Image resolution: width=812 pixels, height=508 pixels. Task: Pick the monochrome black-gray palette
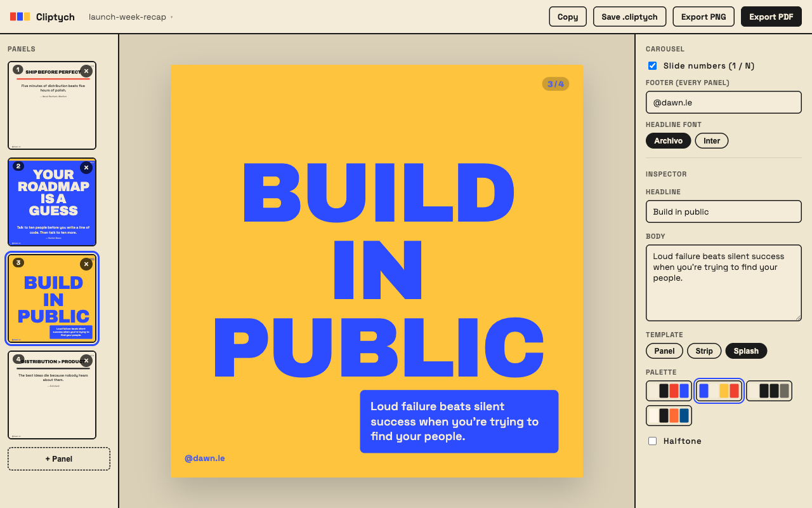pyautogui.click(x=769, y=391)
